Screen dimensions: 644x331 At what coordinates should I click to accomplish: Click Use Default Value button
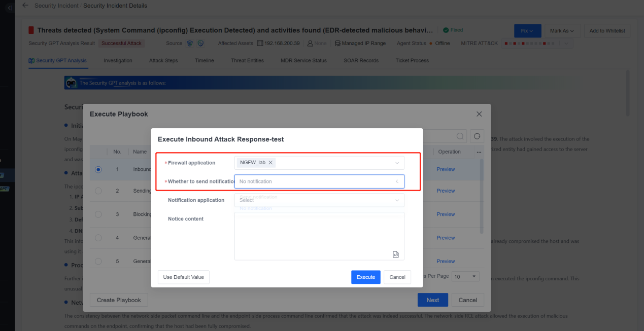coord(184,277)
